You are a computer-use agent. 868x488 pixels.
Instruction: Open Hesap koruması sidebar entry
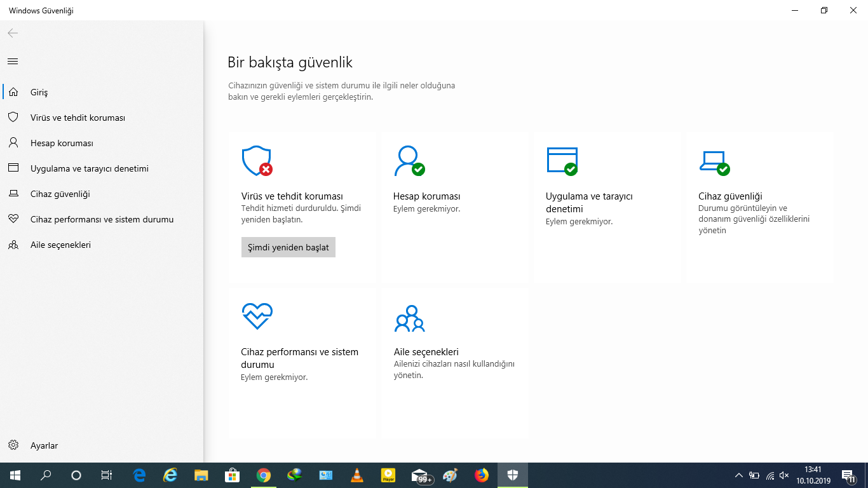62,143
